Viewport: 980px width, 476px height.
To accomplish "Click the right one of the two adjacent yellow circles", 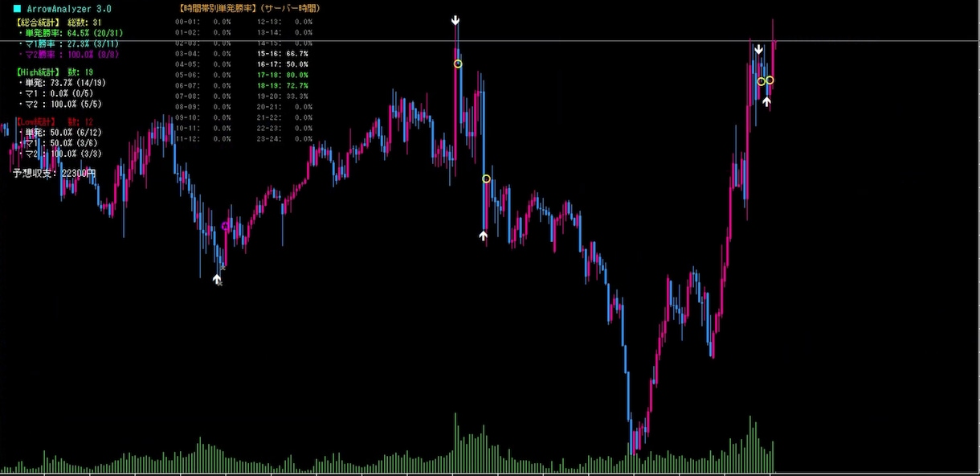I will tap(770, 80).
